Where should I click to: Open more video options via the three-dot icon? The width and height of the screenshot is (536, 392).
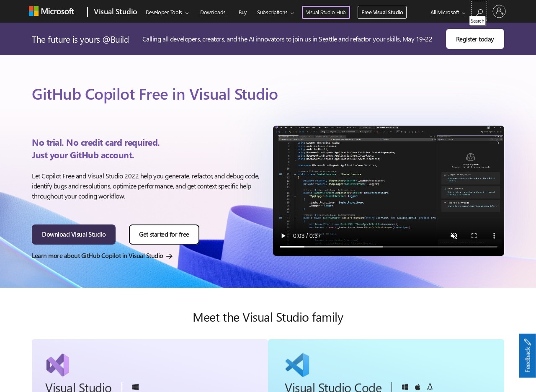(x=494, y=236)
